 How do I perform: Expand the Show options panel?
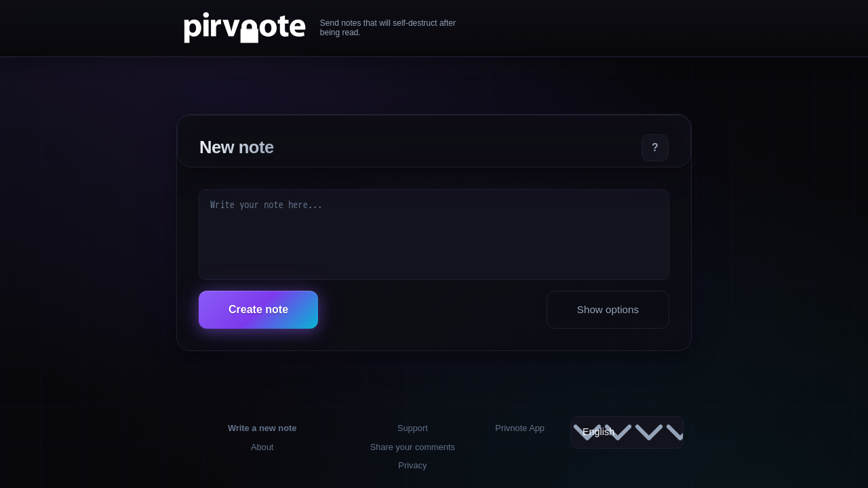click(x=608, y=310)
